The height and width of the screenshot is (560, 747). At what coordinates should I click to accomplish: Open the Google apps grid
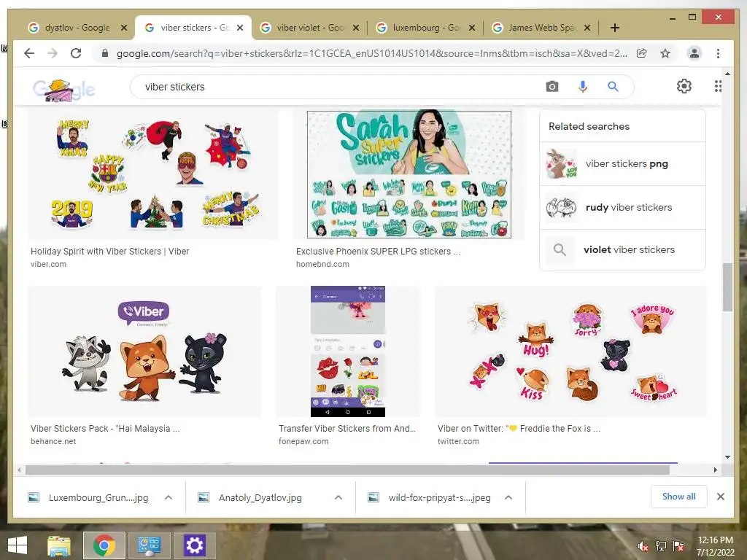tap(718, 86)
